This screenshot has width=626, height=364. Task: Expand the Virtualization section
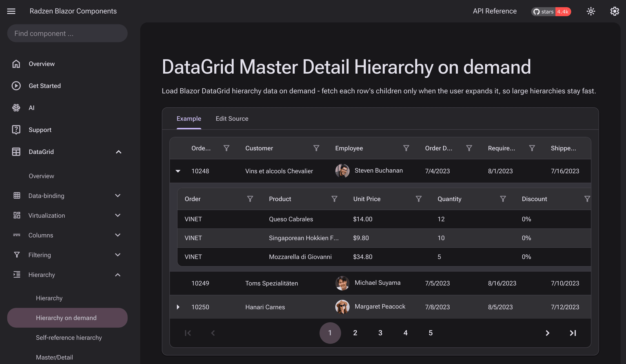coord(67,215)
